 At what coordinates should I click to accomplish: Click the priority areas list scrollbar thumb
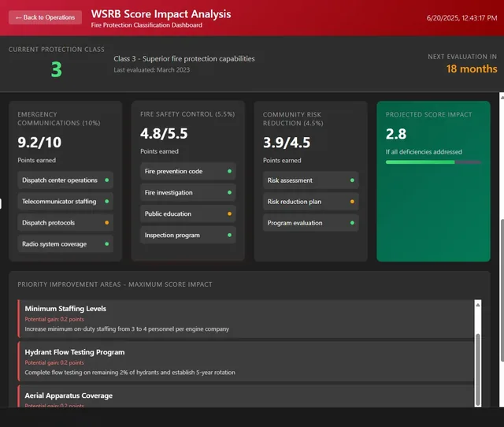(478, 369)
